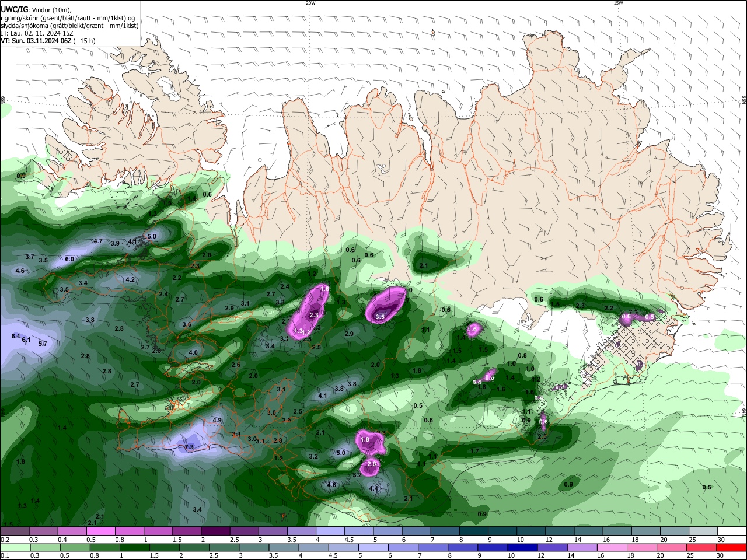Screen dimensions: 747x560
Task: Click the 'rigning/skúrir' legend description line
Action: click(68, 17)
